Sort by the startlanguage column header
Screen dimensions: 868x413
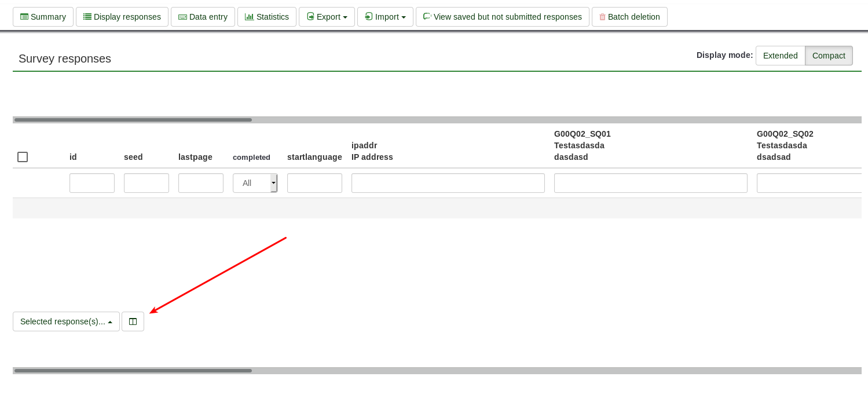[x=314, y=157]
